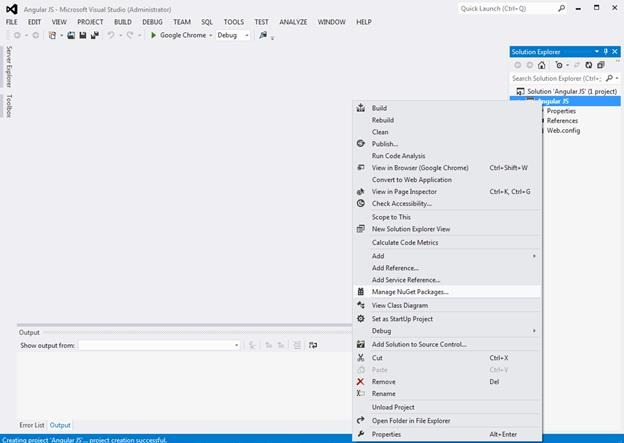Open the Solution Explorer search options dropdown

(617, 78)
